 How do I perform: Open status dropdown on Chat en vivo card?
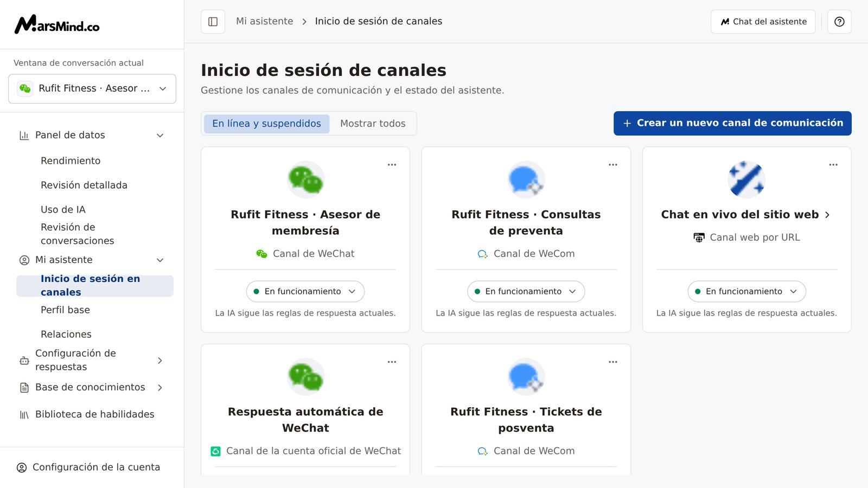(x=746, y=291)
